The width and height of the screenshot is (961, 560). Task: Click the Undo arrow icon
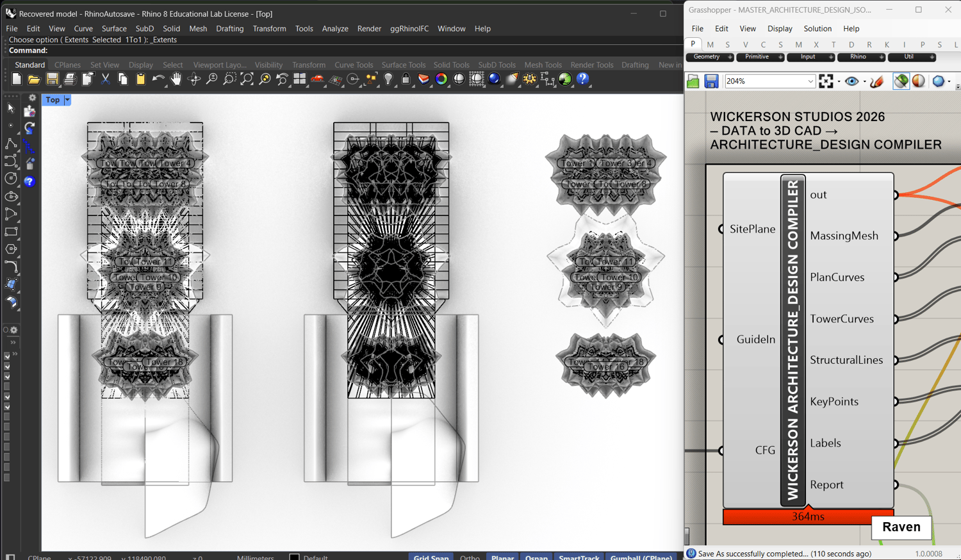(158, 79)
